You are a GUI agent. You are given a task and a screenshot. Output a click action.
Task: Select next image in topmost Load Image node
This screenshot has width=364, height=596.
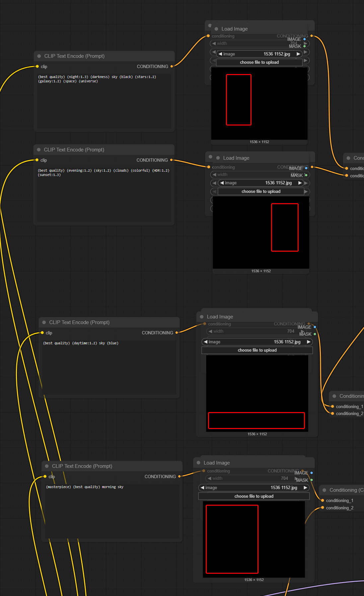click(298, 54)
